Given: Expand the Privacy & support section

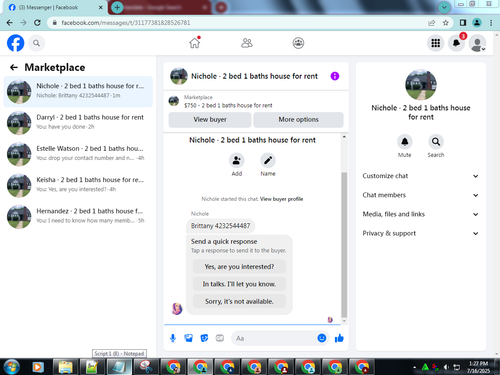Looking at the screenshot, I should click(x=420, y=233).
